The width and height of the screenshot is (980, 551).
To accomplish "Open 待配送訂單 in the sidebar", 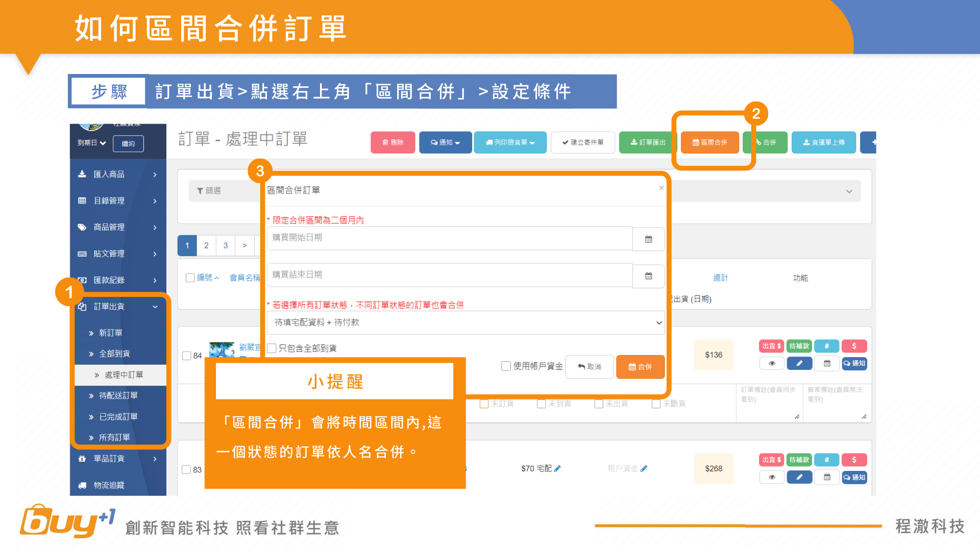I will [118, 395].
